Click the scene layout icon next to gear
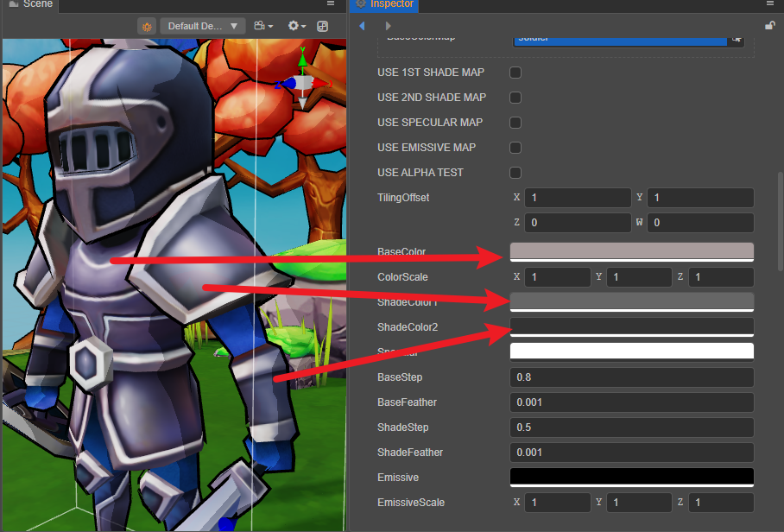Viewport: 784px width, 532px height. [323, 26]
